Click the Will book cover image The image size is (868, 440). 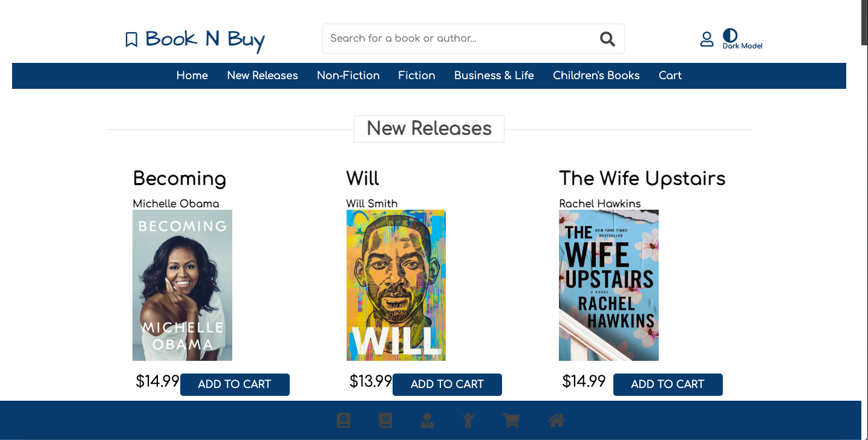396,285
